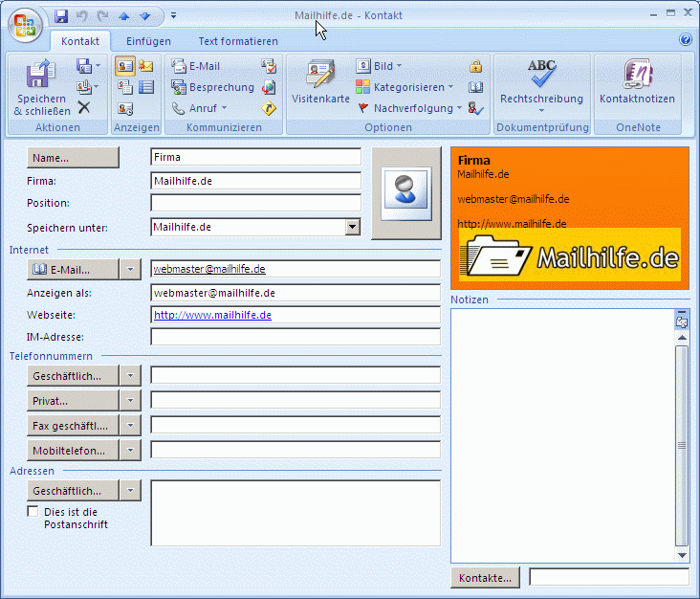Screen dimensions: 700x599
Task: Click the E-Mail... address book button
Action: pos(74,270)
